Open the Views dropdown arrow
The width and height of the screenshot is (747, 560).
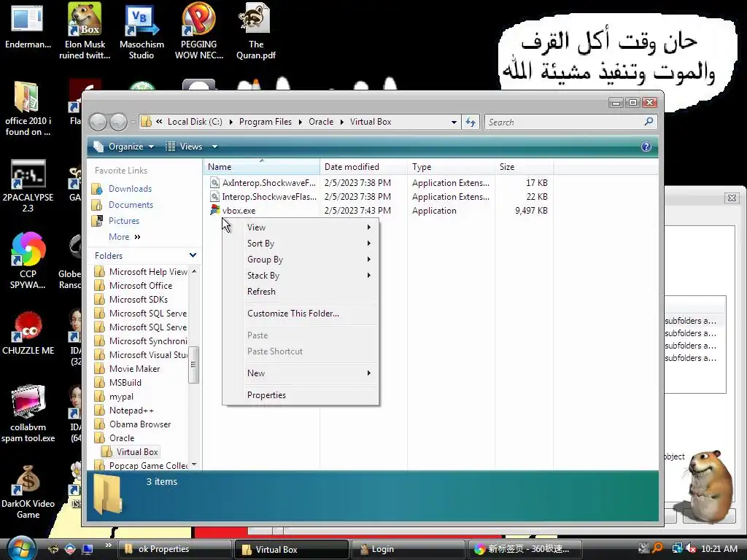coord(215,146)
